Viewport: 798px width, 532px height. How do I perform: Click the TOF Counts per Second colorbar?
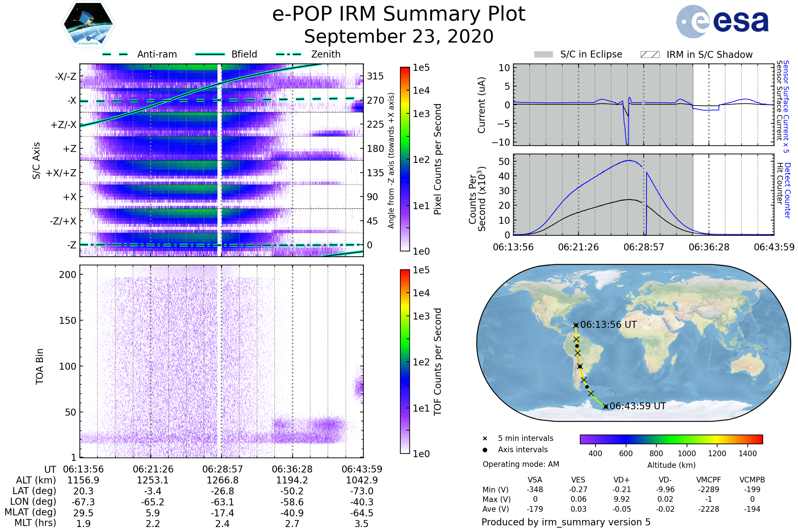[x=405, y=361]
